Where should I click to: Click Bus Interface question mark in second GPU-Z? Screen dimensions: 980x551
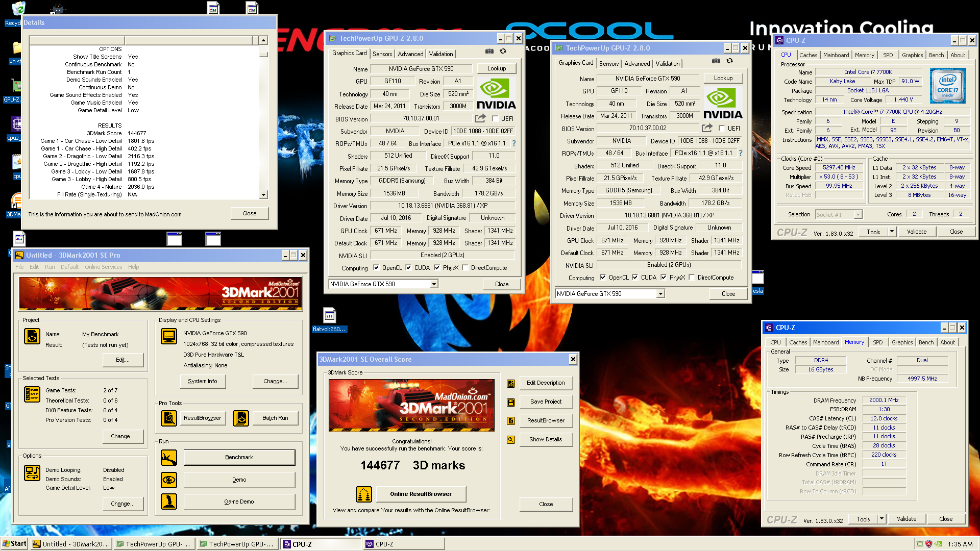[x=740, y=153]
